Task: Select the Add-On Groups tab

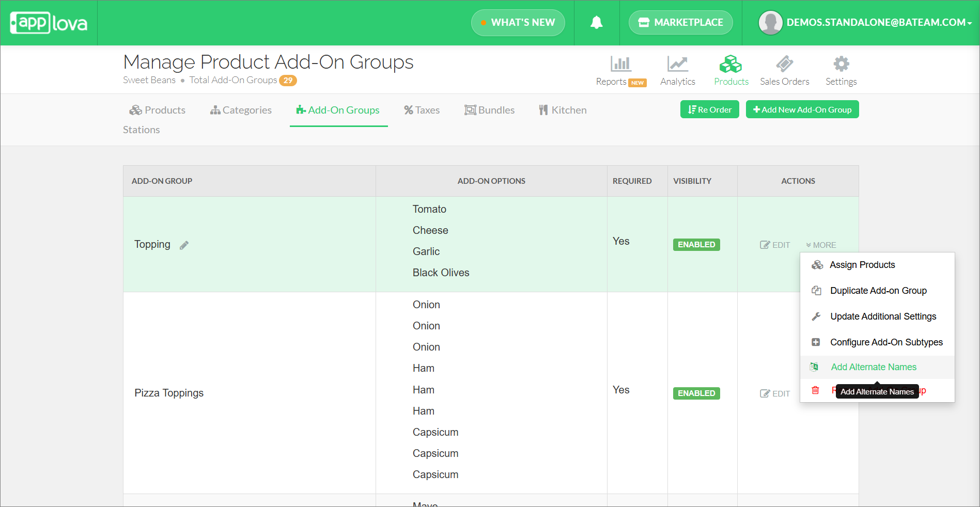Action: tap(338, 110)
